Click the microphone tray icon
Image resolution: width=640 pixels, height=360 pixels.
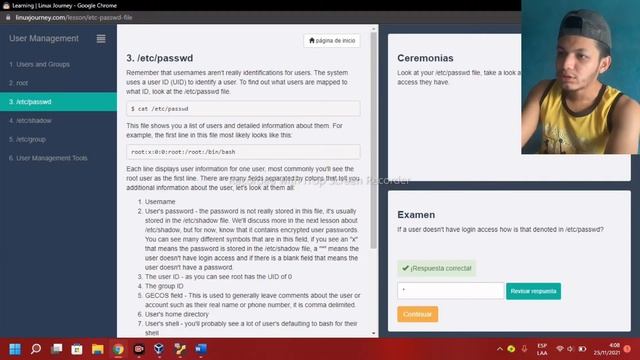point(524,349)
